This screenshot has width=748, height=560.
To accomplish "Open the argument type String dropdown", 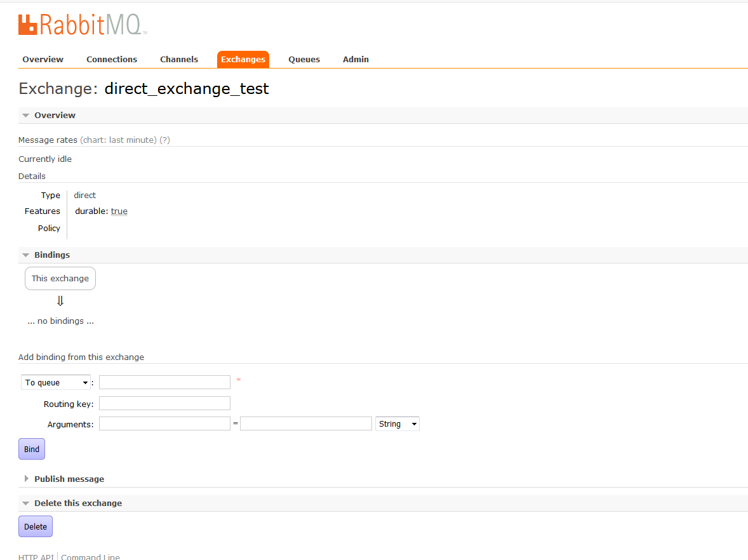I will (x=397, y=423).
